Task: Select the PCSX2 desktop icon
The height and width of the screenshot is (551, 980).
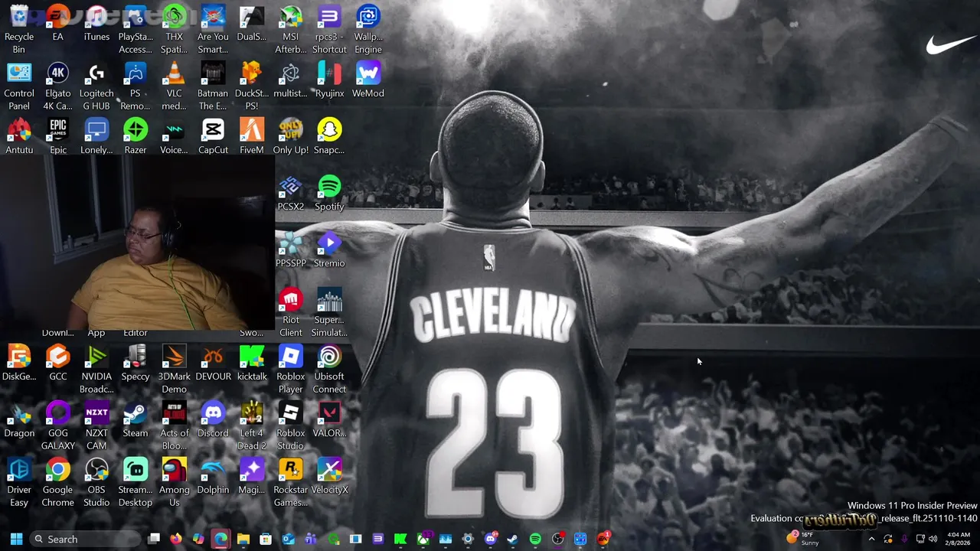Action: click(291, 193)
